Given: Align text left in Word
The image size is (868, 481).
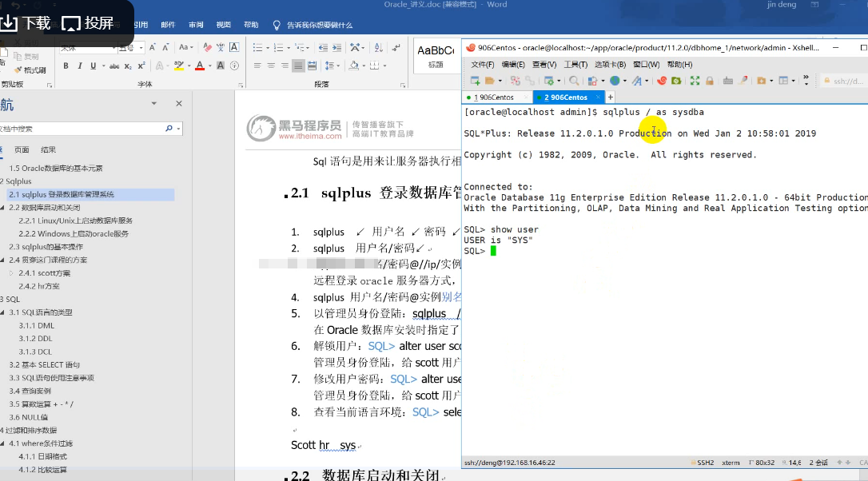Looking at the screenshot, I should click(x=257, y=66).
